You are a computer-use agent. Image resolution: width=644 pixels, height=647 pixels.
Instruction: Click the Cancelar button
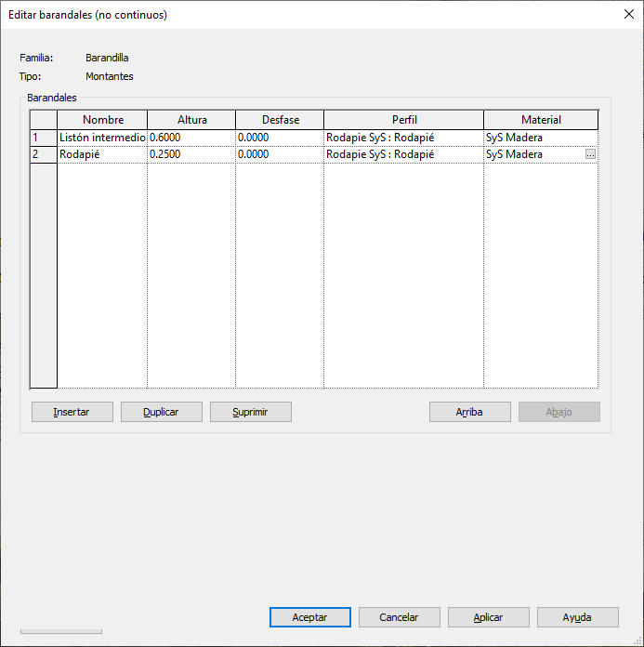399,617
